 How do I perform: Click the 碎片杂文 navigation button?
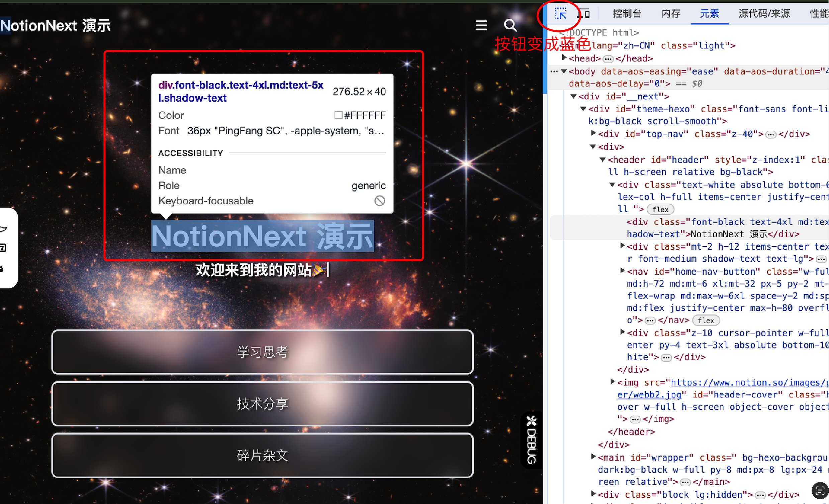[262, 456]
